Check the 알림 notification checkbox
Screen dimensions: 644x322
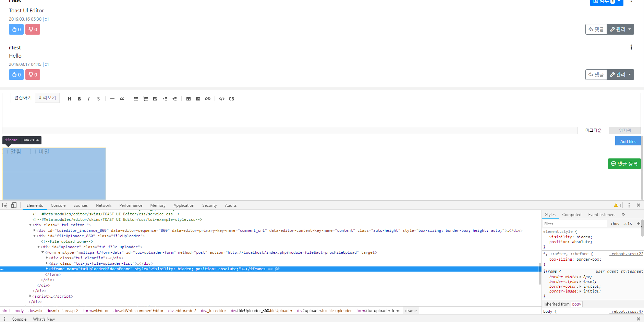tap(5, 152)
